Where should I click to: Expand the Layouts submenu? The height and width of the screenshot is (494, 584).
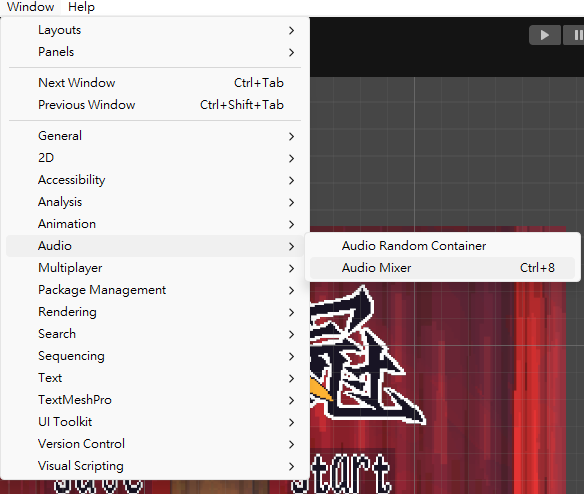coord(155,30)
